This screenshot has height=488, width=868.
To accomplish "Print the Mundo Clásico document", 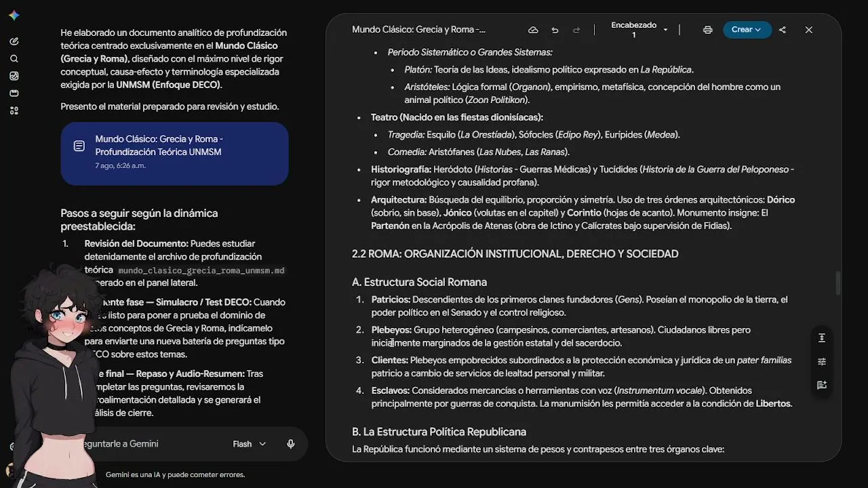I will tap(708, 30).
